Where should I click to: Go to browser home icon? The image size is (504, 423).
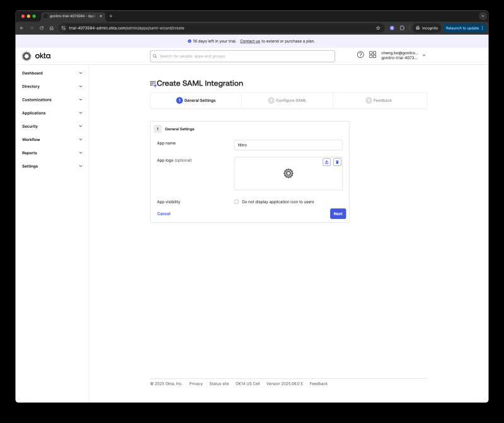click(52, 28)
